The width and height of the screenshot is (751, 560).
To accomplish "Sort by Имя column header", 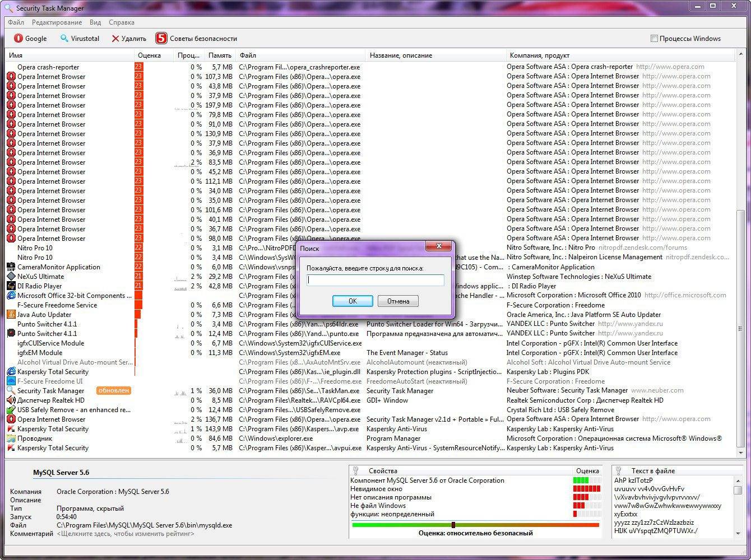I will point(70,55).
